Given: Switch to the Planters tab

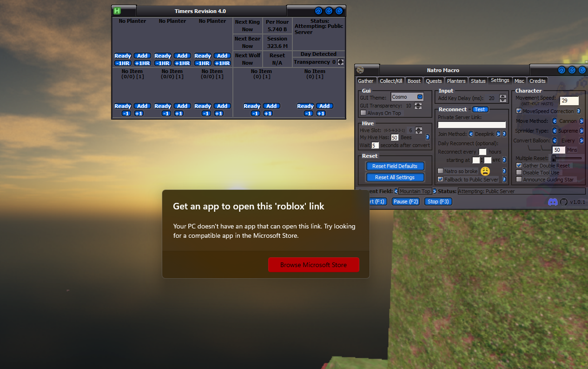Looking at the screenshot, I should coord(456,81).
